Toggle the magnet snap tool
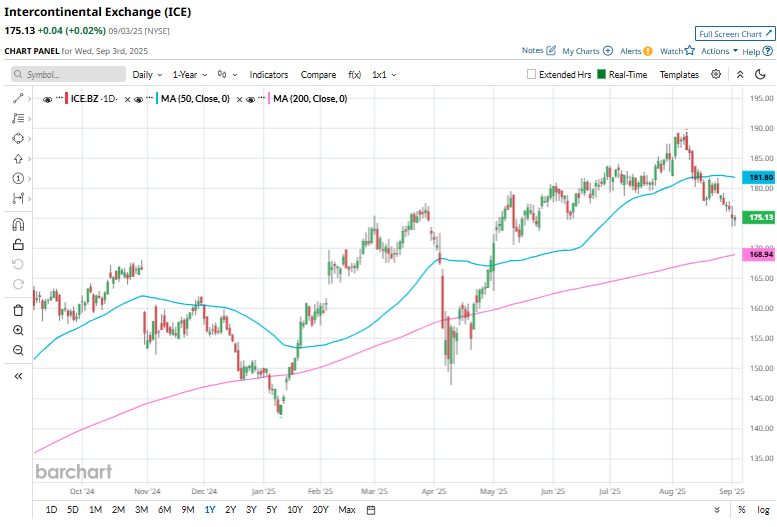777x527 pixels. pyautogui.click(x=18, y=225)
